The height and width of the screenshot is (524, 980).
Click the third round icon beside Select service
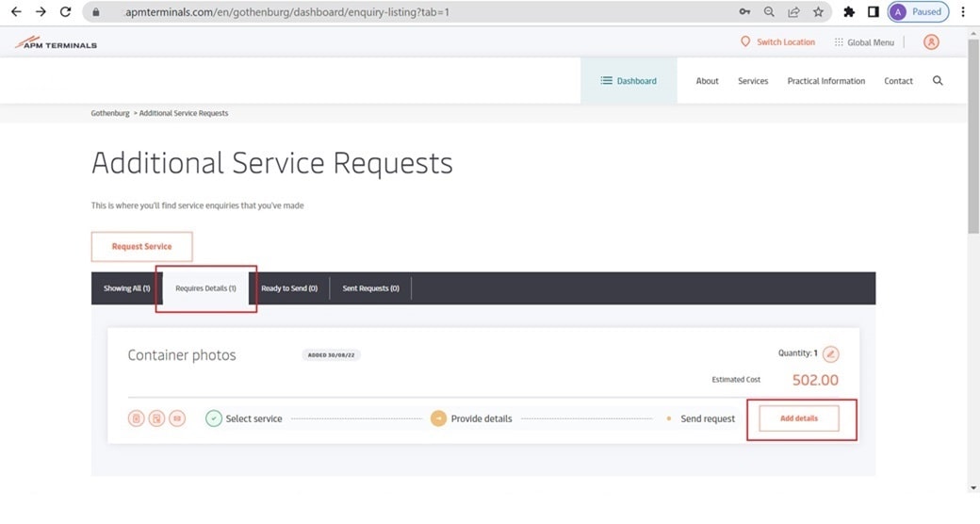[x=177, y=418]
